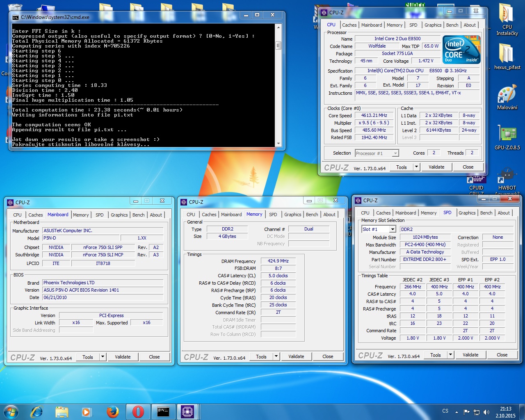Switch to Caches tab in CPU window

[349, 25]
